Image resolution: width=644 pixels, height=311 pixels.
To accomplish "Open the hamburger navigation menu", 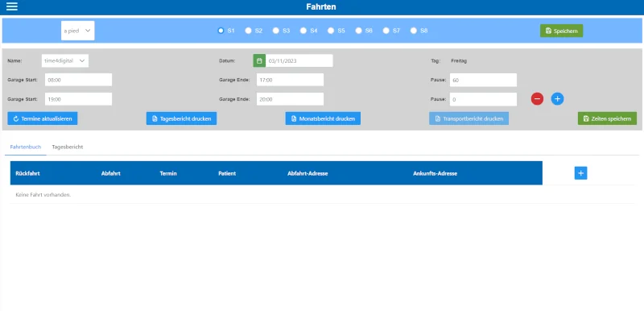I will (x=12, y=6).
